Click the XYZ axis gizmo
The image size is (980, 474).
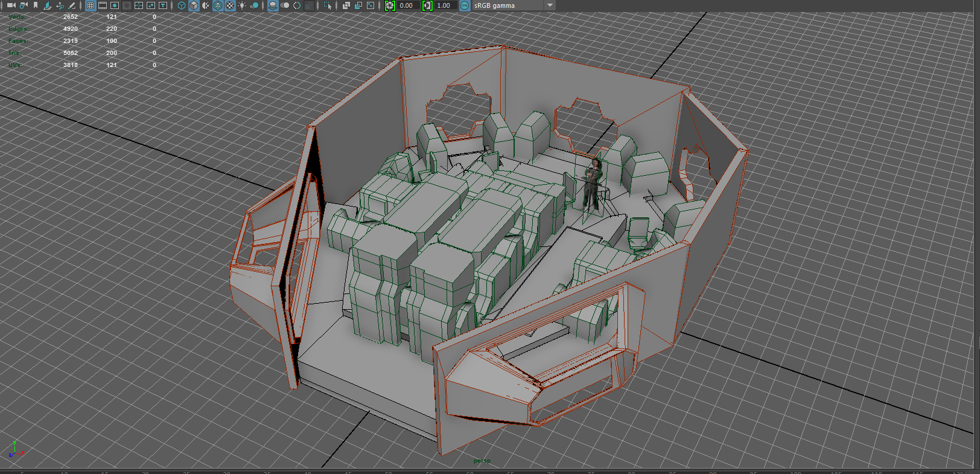(16, 449)
